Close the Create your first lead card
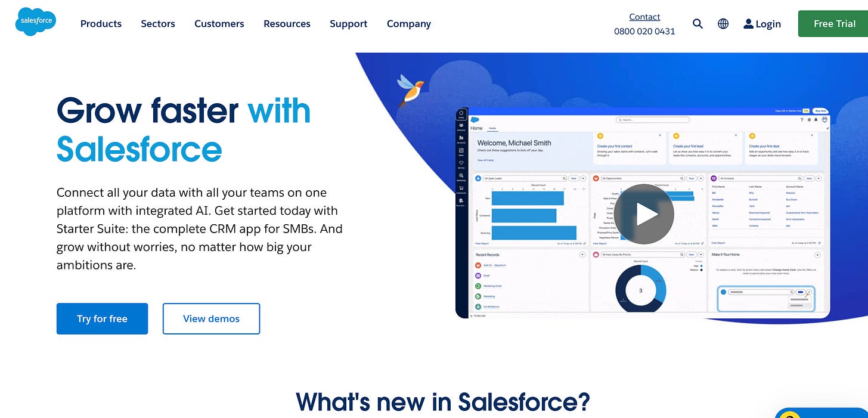Image resolution: width=868 pixels, height=418 pixels. 736,135
